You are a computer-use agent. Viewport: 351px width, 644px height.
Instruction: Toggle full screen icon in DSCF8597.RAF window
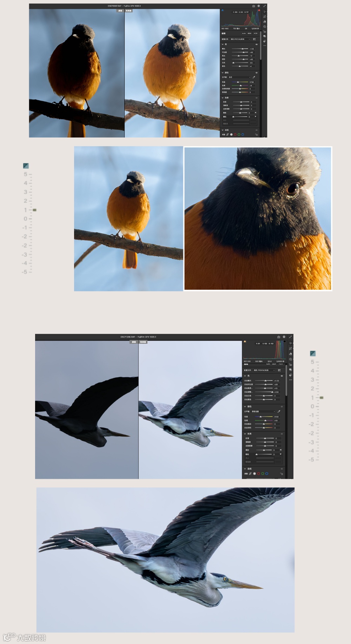tap(264, 6)
